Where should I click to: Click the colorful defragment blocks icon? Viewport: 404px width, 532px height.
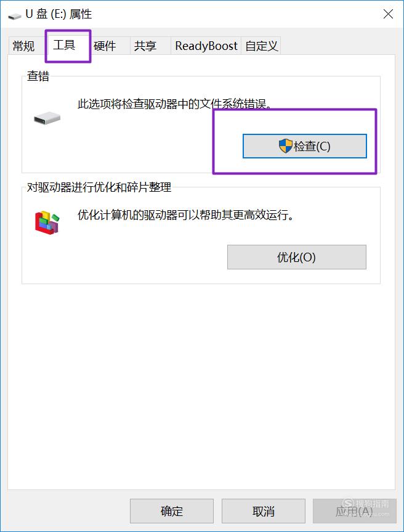click(47, 223)
